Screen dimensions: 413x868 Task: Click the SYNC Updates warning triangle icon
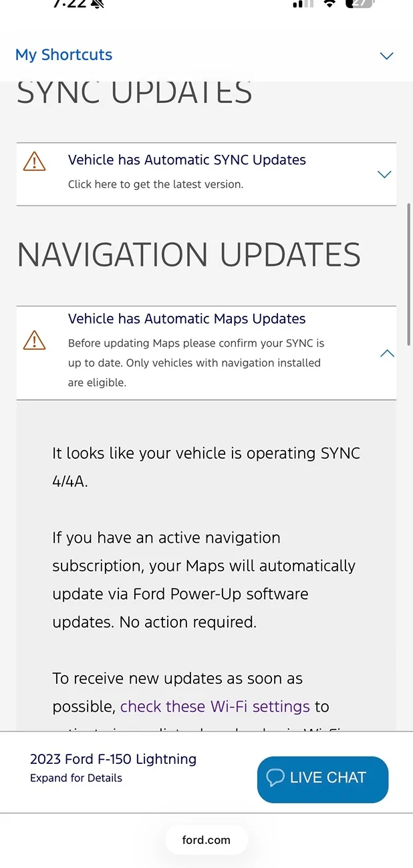[x=34, y=161]
